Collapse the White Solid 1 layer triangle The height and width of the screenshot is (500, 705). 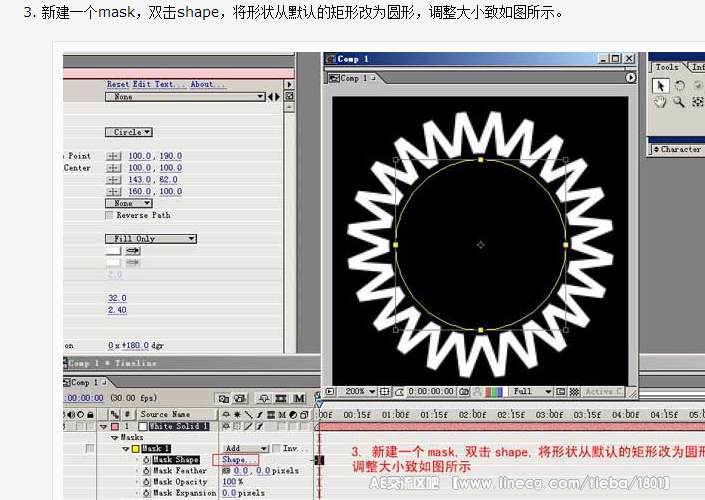(104, 426)
